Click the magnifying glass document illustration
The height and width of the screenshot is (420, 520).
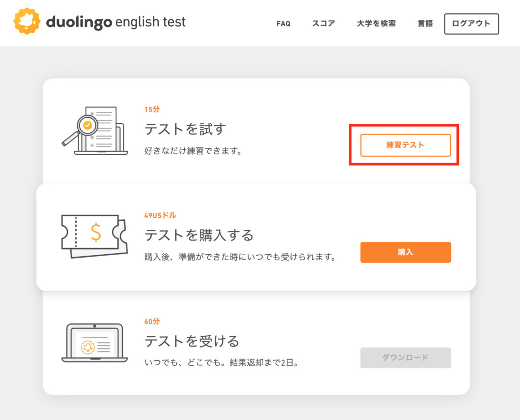point(95,130)
